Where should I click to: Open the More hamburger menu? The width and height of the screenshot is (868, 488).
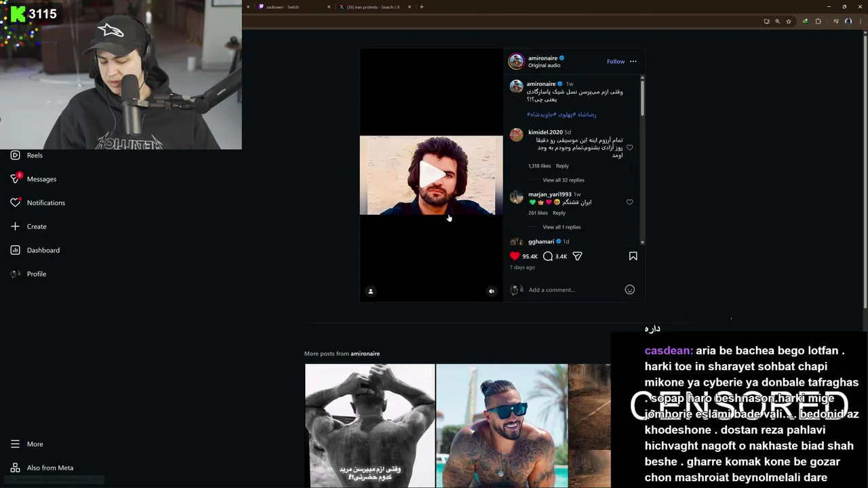[x=27, y=444]
